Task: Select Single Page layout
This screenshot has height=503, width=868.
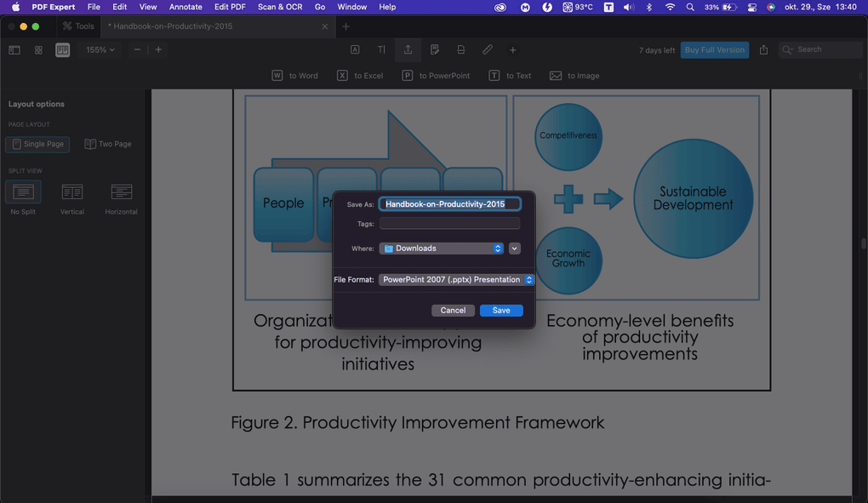Action: (37, 144)
